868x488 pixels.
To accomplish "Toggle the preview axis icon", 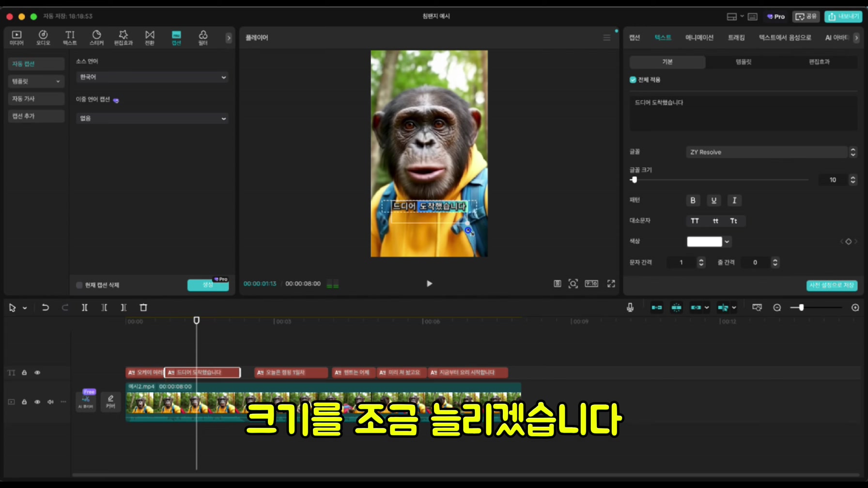I will (723, 307).
